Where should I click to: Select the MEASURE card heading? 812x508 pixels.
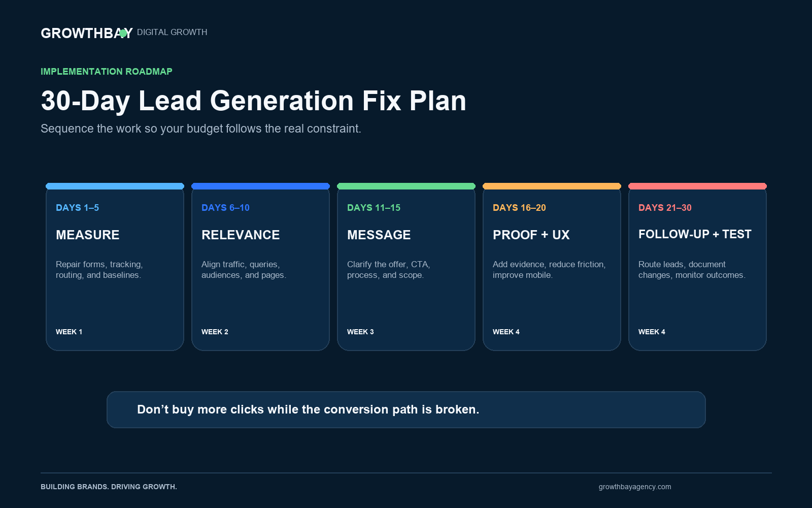88,235
